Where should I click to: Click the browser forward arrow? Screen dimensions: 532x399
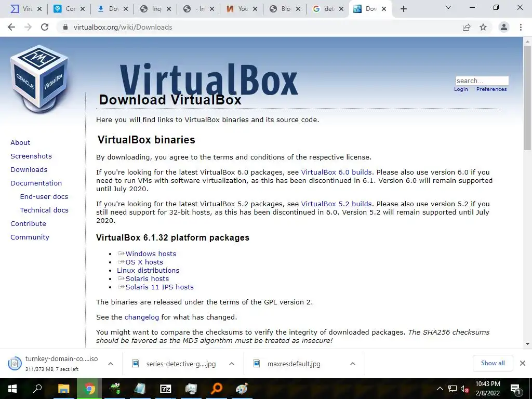(28, 27)
